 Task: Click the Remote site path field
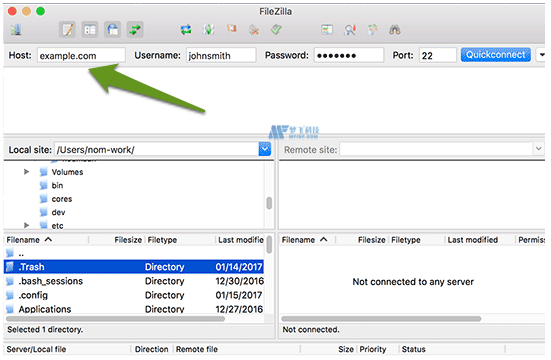436,150
